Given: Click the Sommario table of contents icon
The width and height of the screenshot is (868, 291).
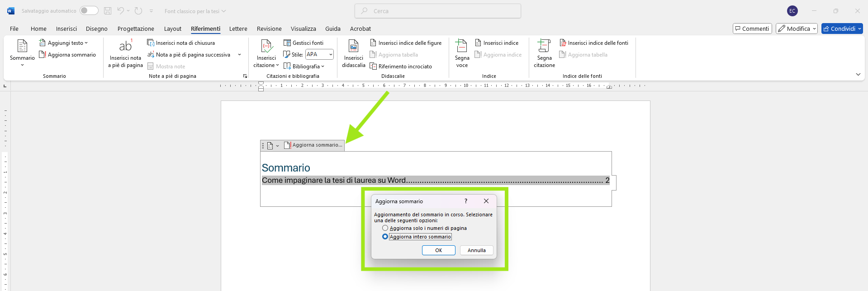Looking at the screenshot, I should 22,46.
